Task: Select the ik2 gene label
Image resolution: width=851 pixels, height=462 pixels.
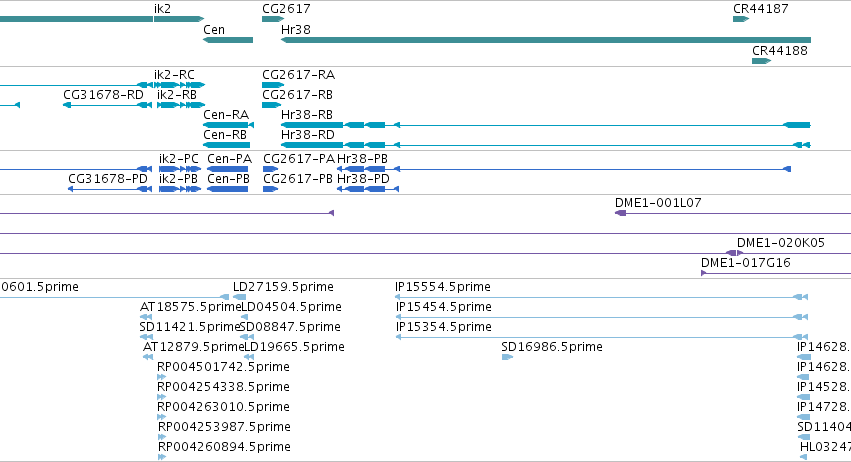Action: pos(162,9)
